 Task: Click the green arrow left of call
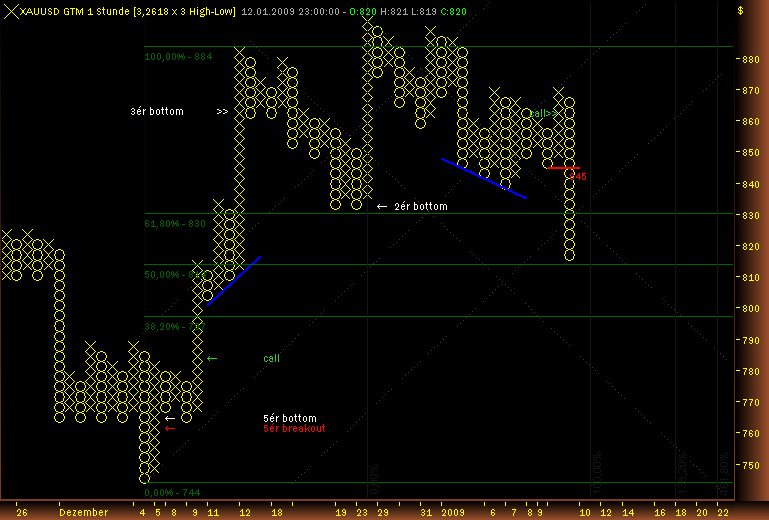[x=212, y=359]
